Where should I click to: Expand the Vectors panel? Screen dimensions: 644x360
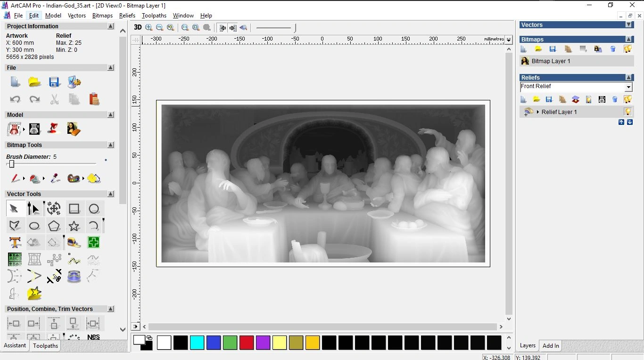tap(628, 25)
